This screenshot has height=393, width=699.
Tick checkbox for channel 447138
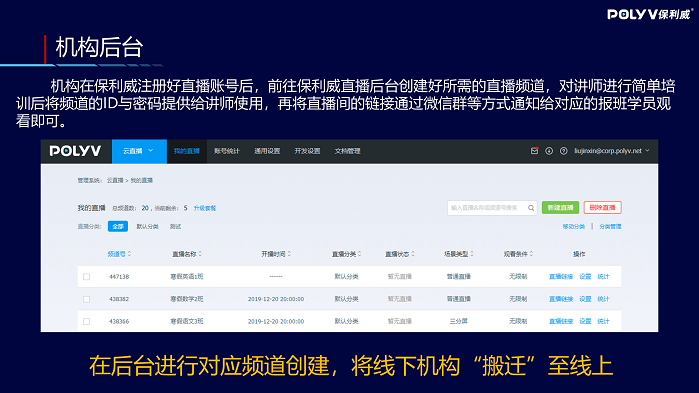tap(86, 277)
